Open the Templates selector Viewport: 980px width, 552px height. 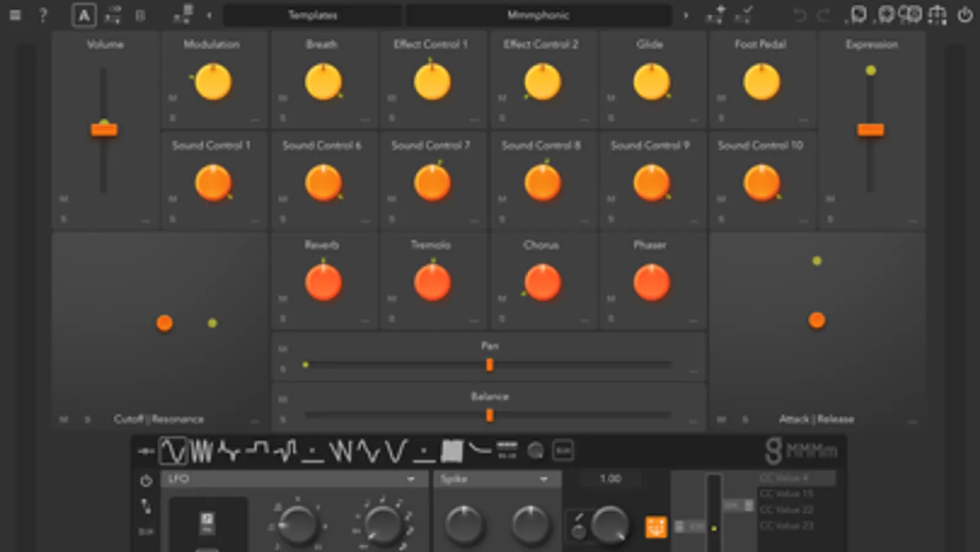(313, 15)
